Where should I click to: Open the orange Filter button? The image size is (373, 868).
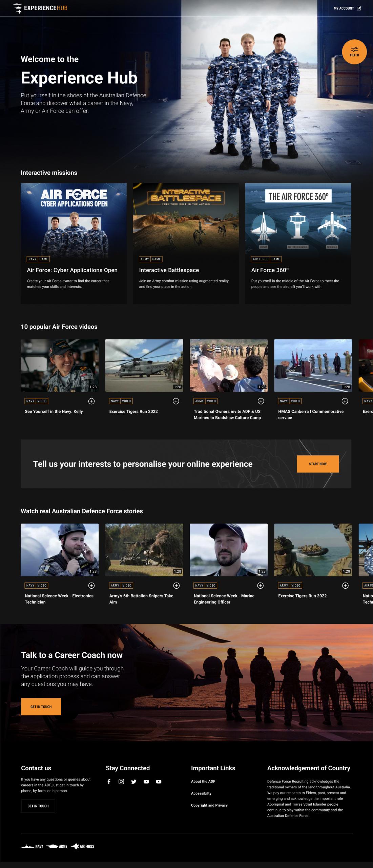[x=354, y=52]
